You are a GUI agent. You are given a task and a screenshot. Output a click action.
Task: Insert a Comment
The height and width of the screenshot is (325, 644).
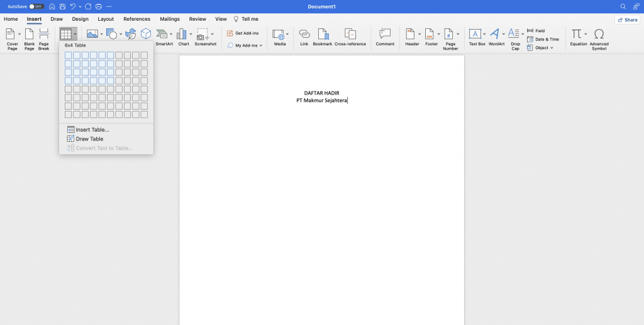[x=385, y=38]
